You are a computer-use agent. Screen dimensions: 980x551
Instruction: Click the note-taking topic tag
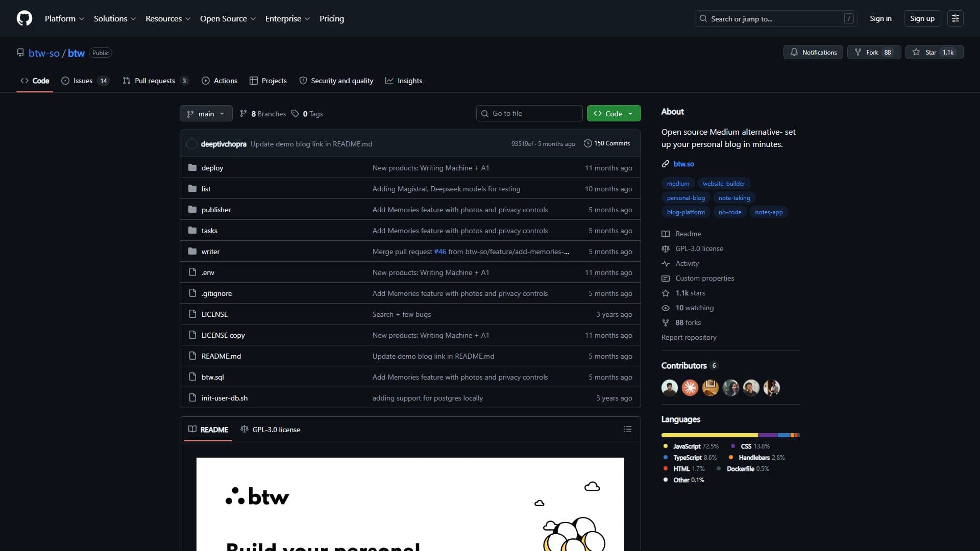(x=734, y=197)
